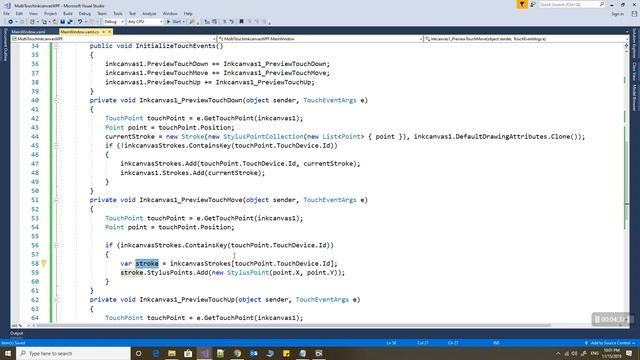The width and height of the screenshot is (640, 360).
Task: Open the View menu
Action: (33, 14)
